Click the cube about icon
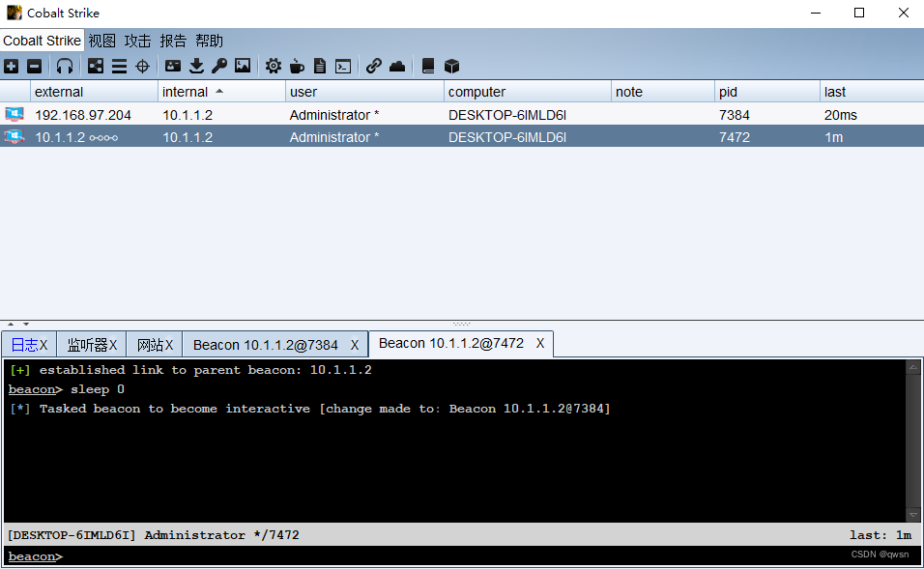The image size is (924, 569). pos(452,66)
